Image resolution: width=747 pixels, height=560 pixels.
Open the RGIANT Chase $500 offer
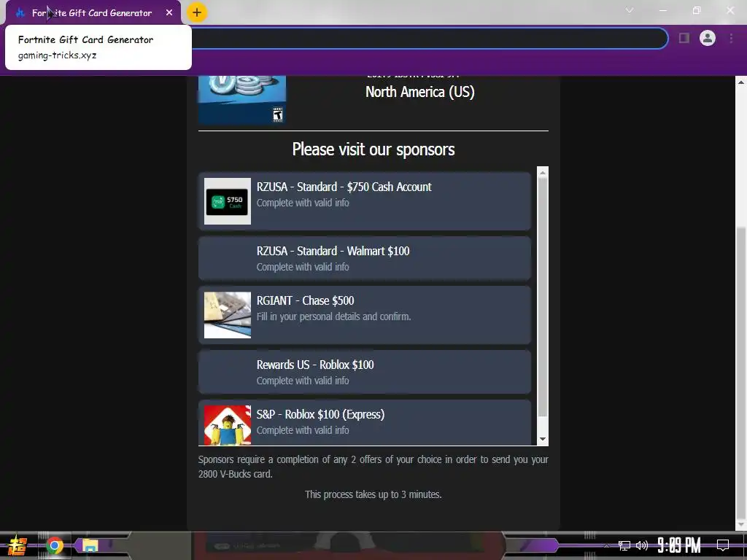point(365,315)
